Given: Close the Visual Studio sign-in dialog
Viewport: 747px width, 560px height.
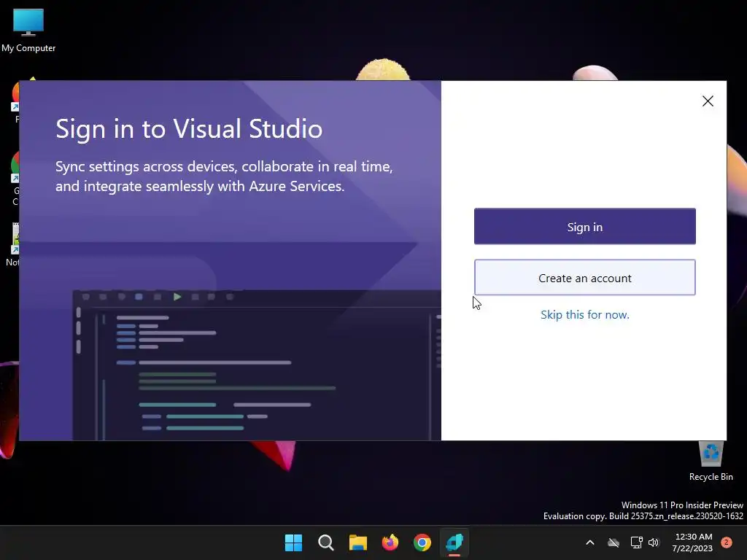Looking at the screenshot, I should coord(708,101).
